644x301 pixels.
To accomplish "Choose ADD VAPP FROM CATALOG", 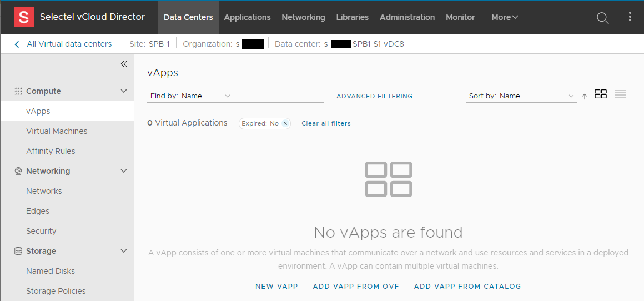I will coord(467,286).
